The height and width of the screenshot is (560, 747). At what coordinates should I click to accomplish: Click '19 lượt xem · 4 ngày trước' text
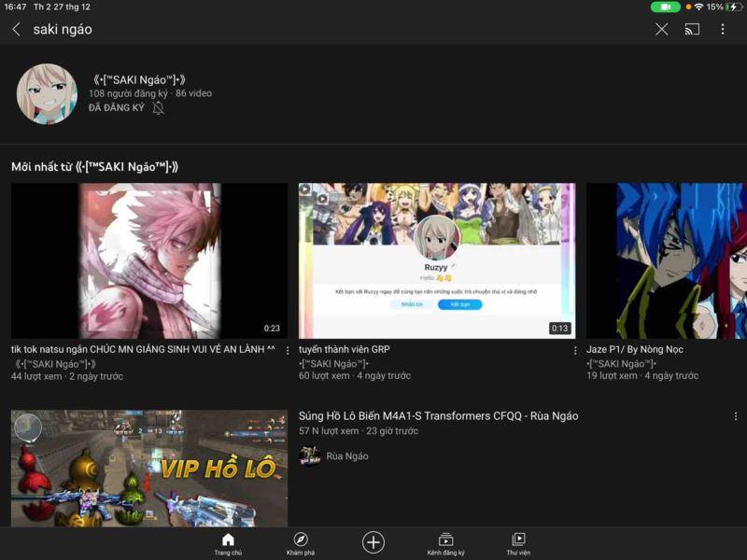(642, 376)
